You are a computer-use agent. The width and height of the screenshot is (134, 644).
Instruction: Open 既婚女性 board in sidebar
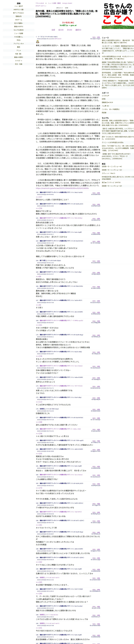[x=19, y=16]
